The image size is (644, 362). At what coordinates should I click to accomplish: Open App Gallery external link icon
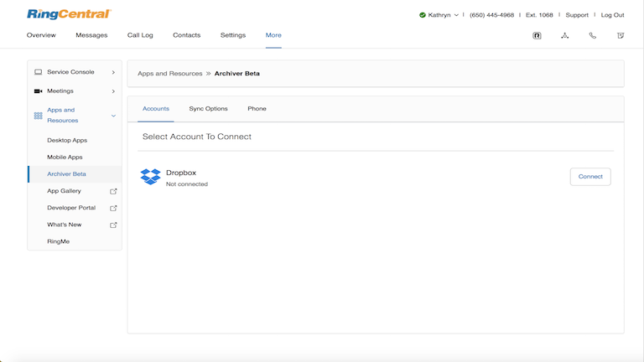point(113,191)
